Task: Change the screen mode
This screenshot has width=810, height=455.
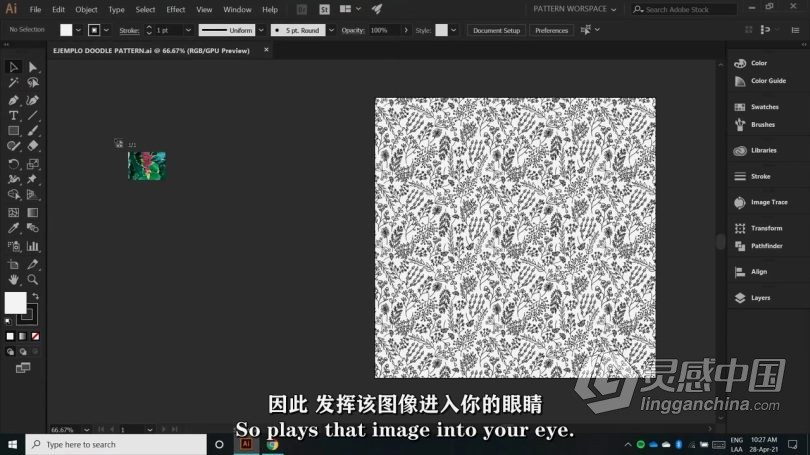Action: [x=23, y=368]
